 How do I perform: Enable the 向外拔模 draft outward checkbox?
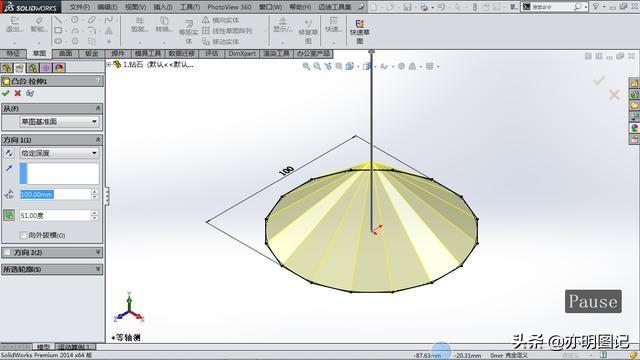tap(23, 235)
